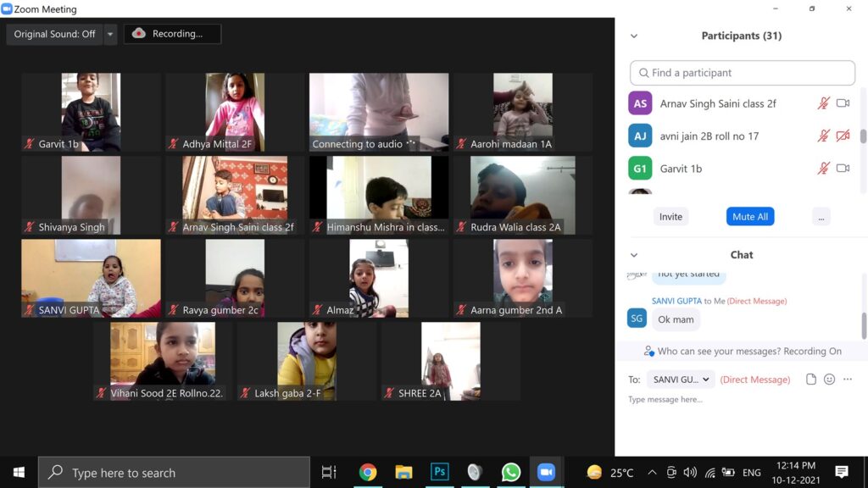Click the recording cloud icon
Viewport: 868px width, 488px height.
[x=140, y=34]
